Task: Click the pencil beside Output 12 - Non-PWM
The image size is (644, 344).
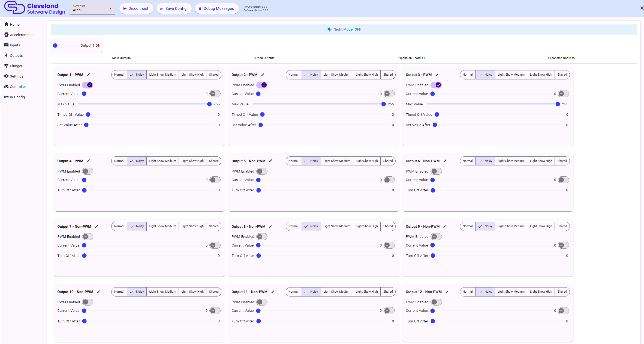Action: pos(447,292)
